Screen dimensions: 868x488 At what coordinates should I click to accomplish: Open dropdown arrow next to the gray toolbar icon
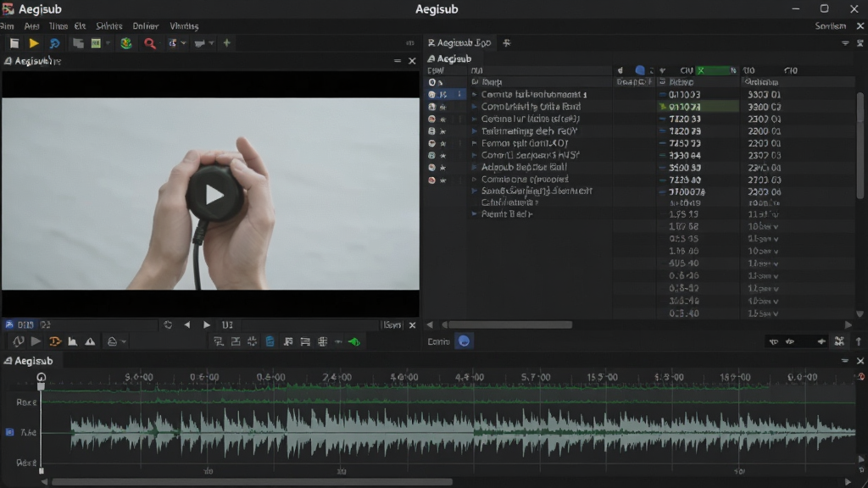click(211, 43)
